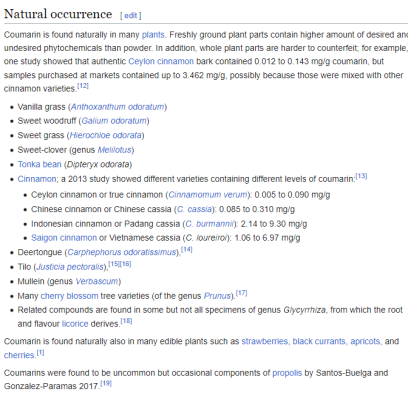Open the Saigon cinnamon link

tap(64, 238)
